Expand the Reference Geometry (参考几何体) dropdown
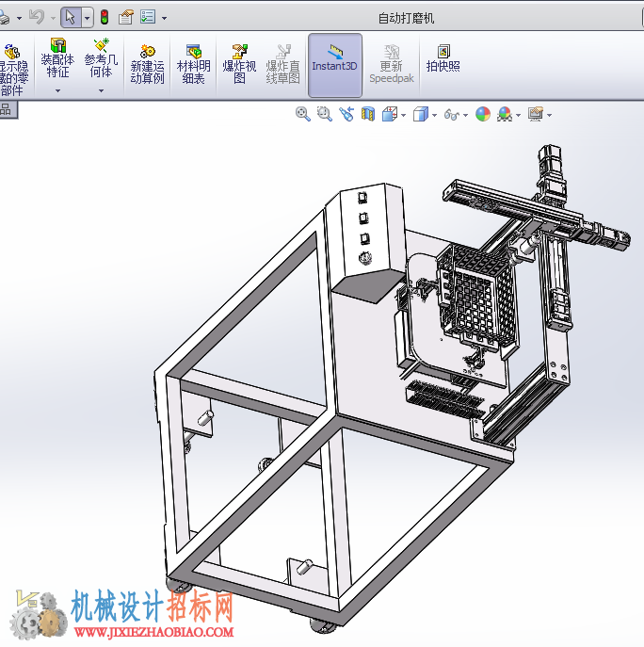 [101, 90]
